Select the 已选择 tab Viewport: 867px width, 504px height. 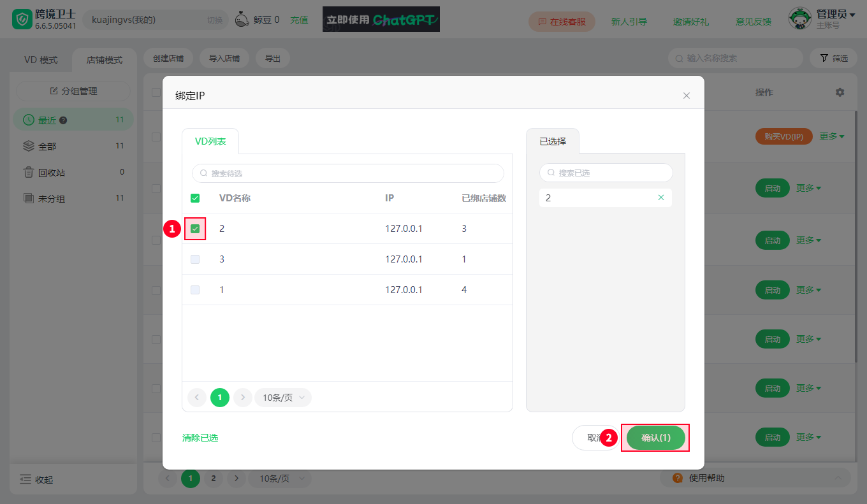coord(553,141)
